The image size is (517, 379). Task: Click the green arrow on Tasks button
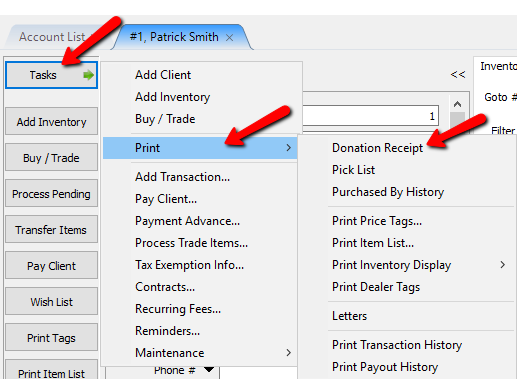tap(88, 75)
